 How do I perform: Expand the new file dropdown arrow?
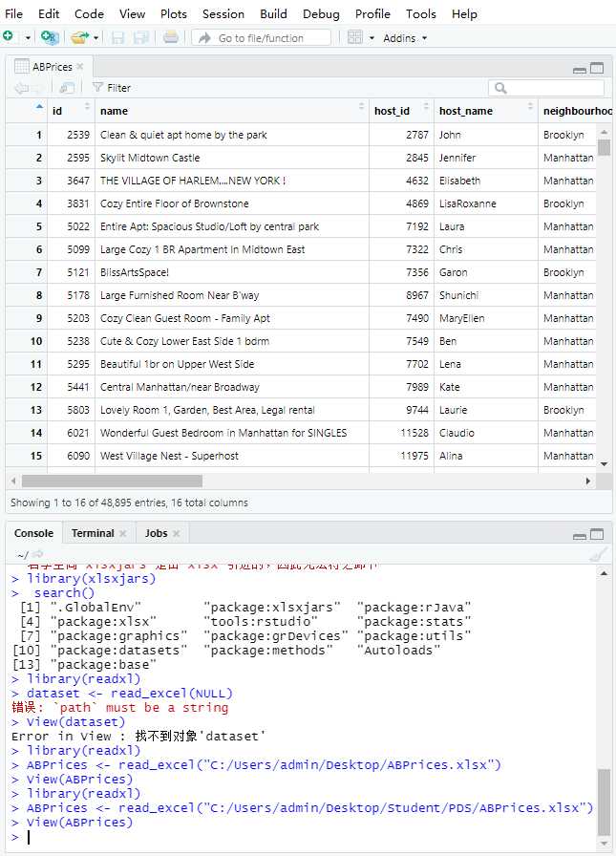[28, 38]
